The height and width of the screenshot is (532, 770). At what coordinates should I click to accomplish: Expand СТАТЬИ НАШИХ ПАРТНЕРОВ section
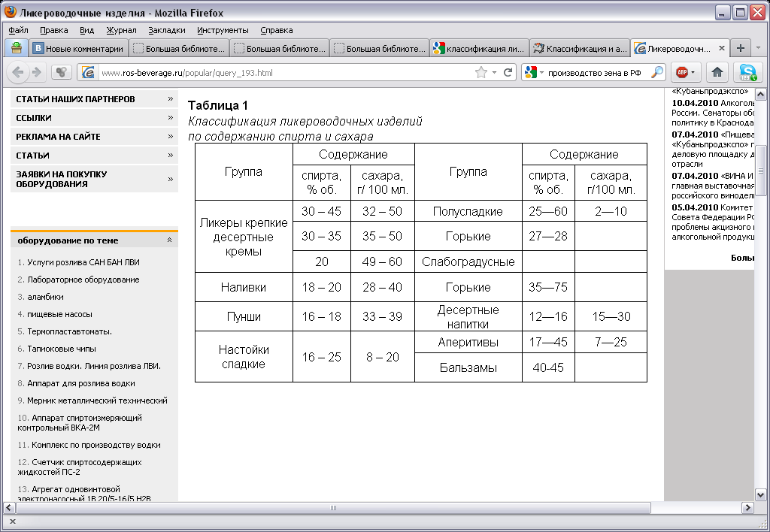94,99
